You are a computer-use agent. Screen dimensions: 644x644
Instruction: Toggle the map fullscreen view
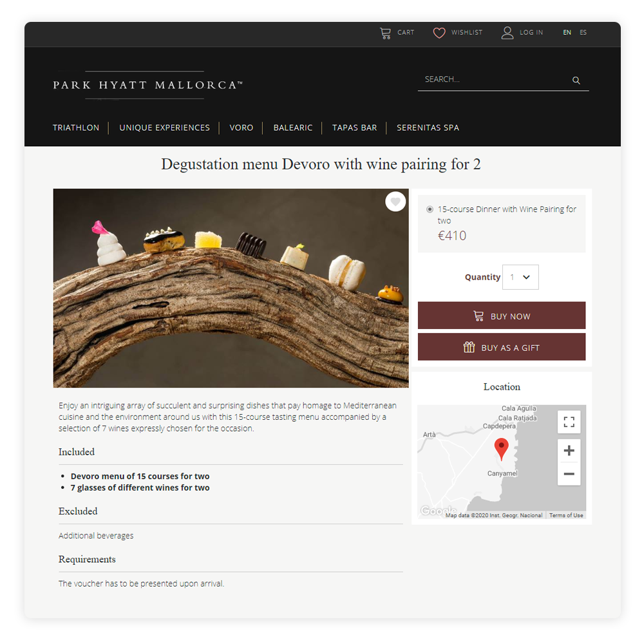569,422
